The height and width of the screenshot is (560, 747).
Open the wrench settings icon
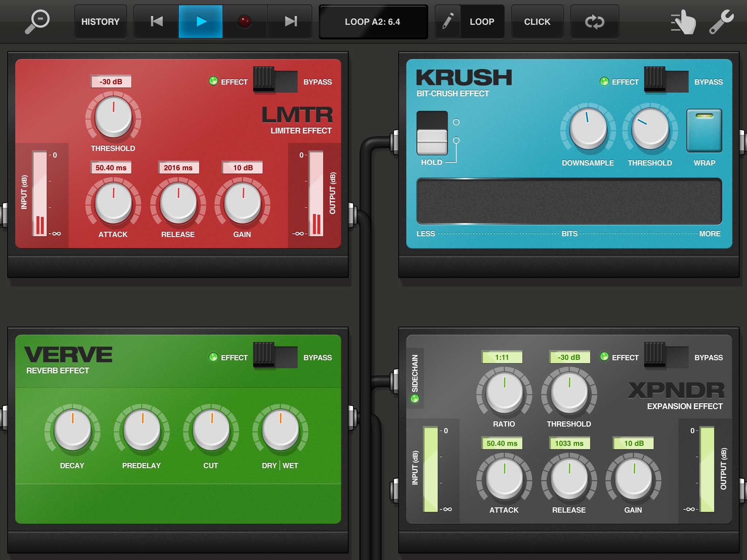(721, 22)
